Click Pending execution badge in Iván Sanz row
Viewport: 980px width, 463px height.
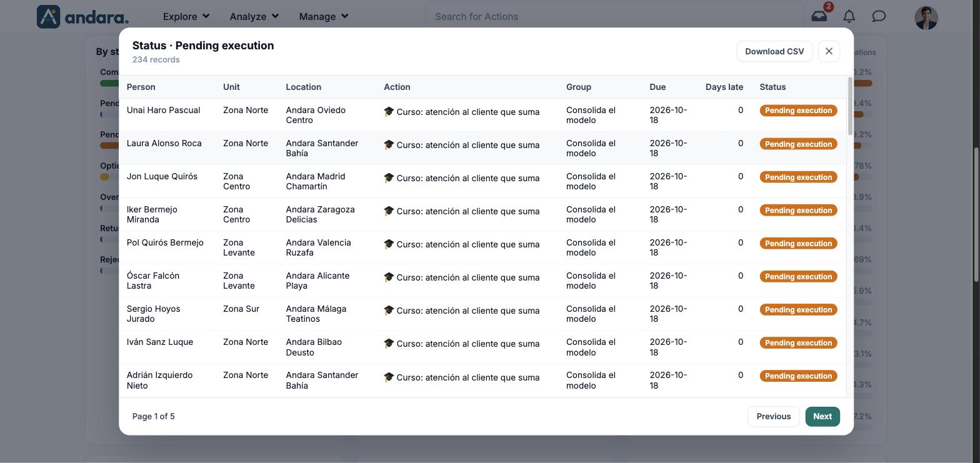[x=798, y=343]
